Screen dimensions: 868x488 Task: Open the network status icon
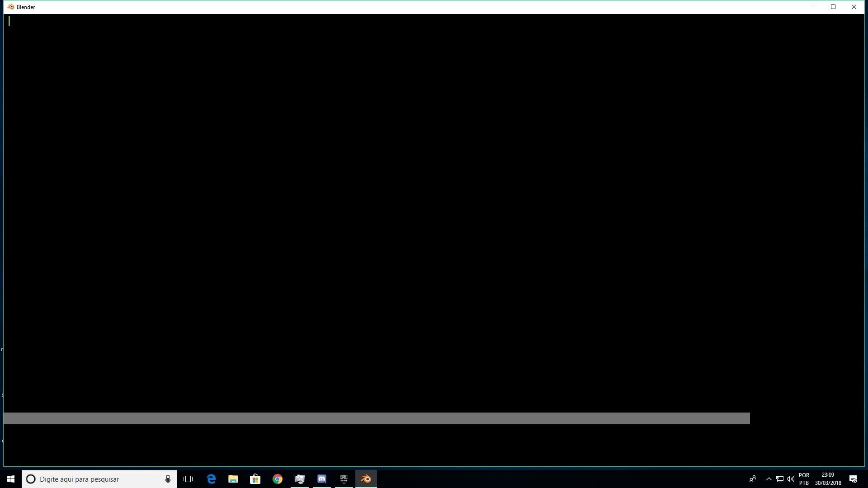(780, 479)
